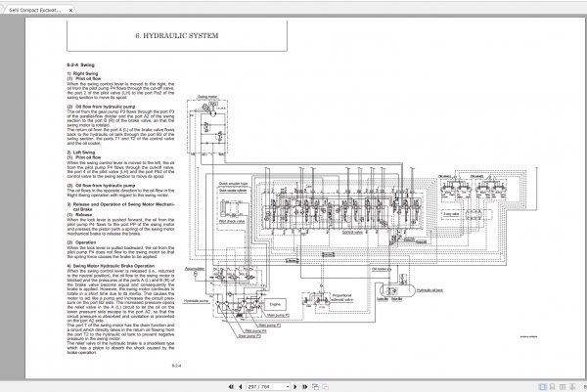Click the 'Pilot check valve' diagram label

point(232,222)
